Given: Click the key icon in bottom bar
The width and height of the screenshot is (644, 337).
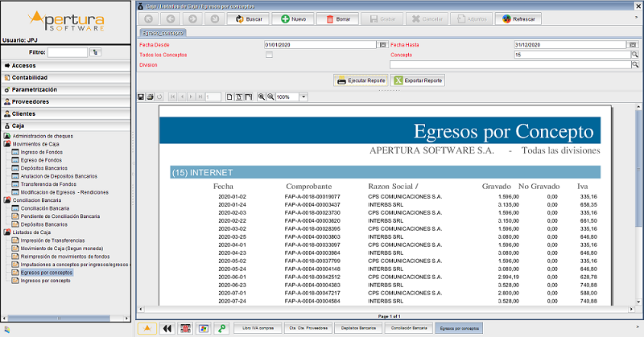Looking at the screenshot, I should tap(221, 328).
